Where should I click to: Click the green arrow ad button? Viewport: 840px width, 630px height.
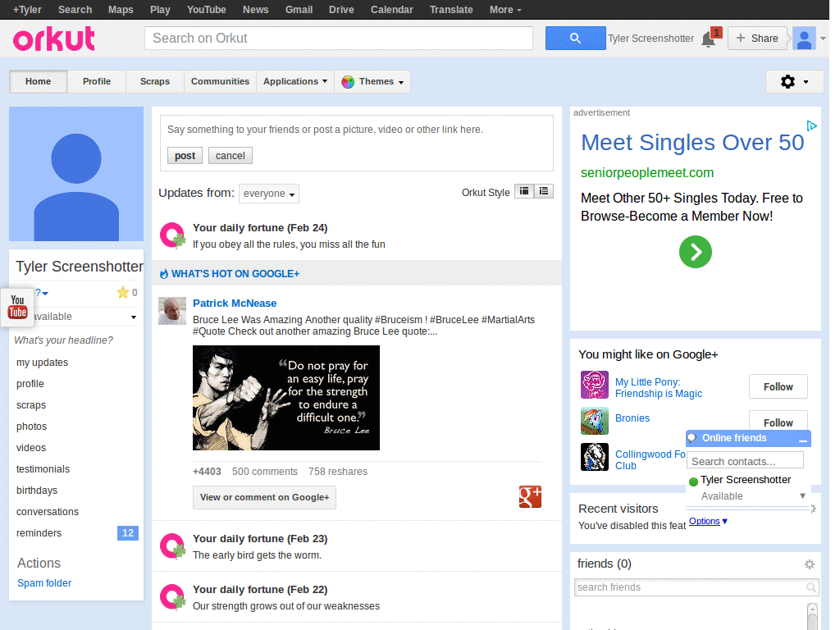point(696,252)
